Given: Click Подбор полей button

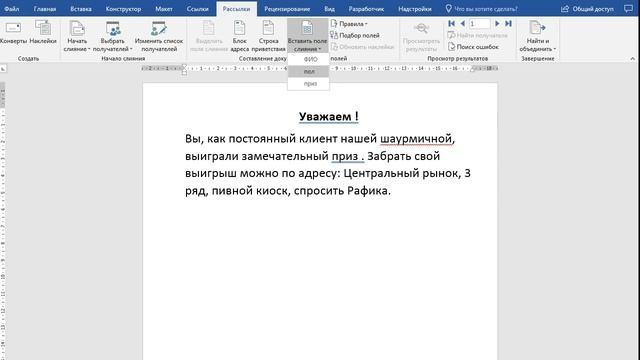Looking at the screenshot, I should pyautogui.click(x=355, y=36).
